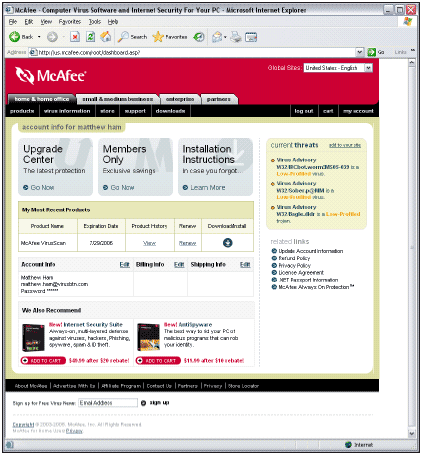Click the red Stop icon in toolbar
Viewport: 421px width, 455px height.
[75, 37]
